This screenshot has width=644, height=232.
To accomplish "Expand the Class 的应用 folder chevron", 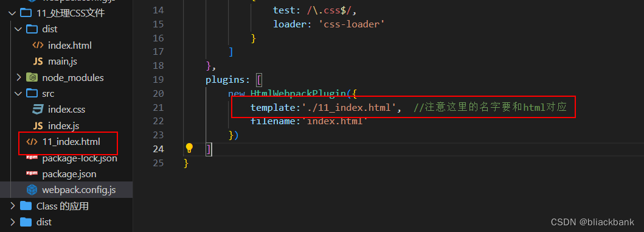I will 12,206.
